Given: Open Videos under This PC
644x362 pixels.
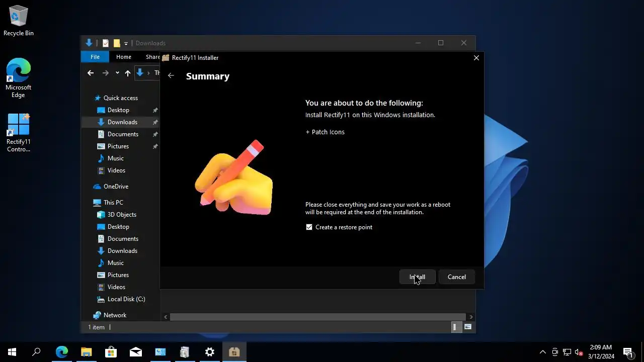Looking at the screenshot, I should pos(116,287).
